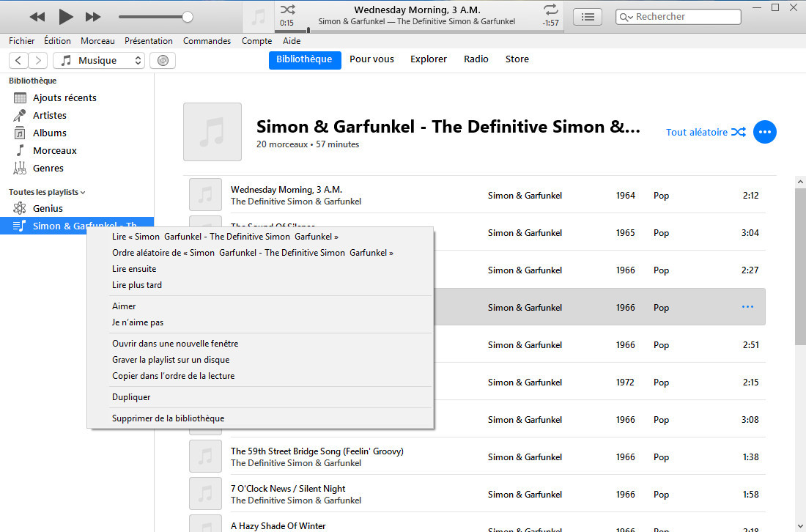Go forward with the navigation arrow
Viewport: 806px width, 532px height.
[x=38, y=61]
